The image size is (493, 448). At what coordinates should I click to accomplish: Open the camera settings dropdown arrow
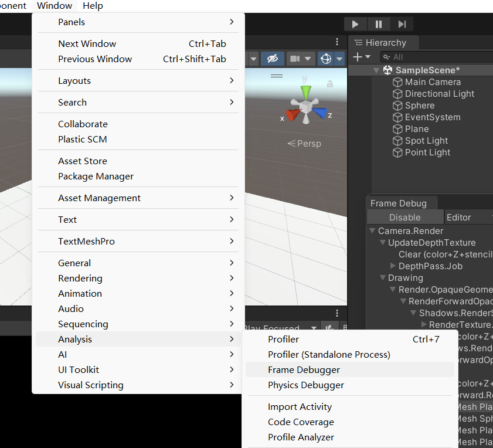308,59
